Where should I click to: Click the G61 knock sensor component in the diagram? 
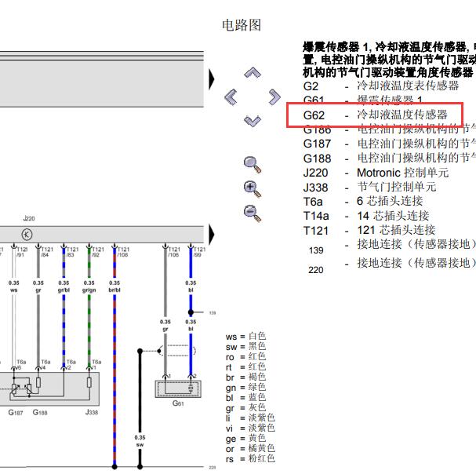coord(178,389)
